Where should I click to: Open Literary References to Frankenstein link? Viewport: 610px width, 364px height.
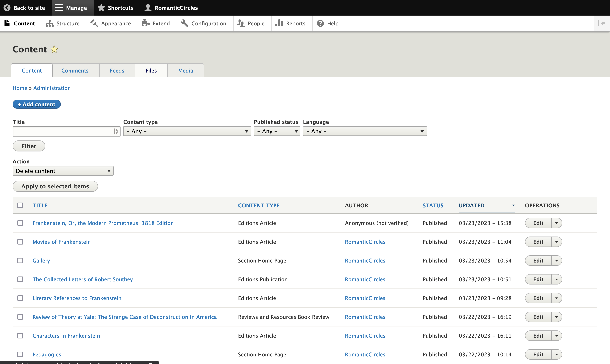pos(77,298)
